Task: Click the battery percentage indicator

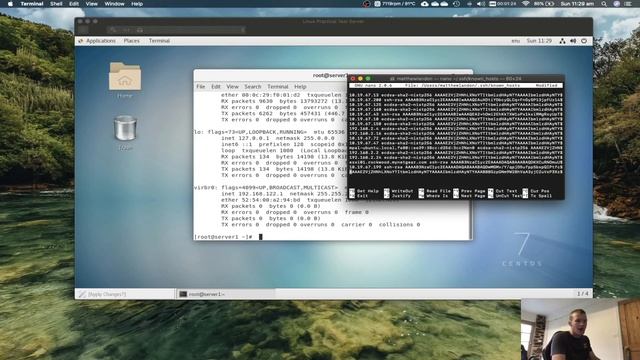Action: [x=544, y=4]
